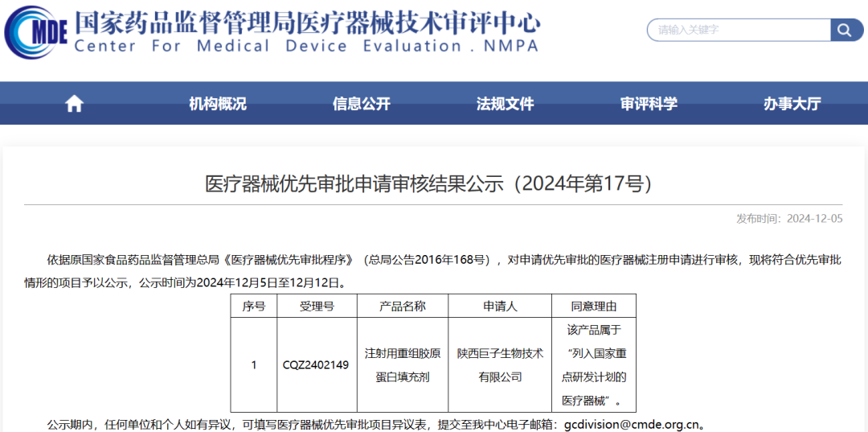Click the 医疗器械优先审批项目异议表 text
Viewport: 868px width, 432px height.
pos(358,426)
